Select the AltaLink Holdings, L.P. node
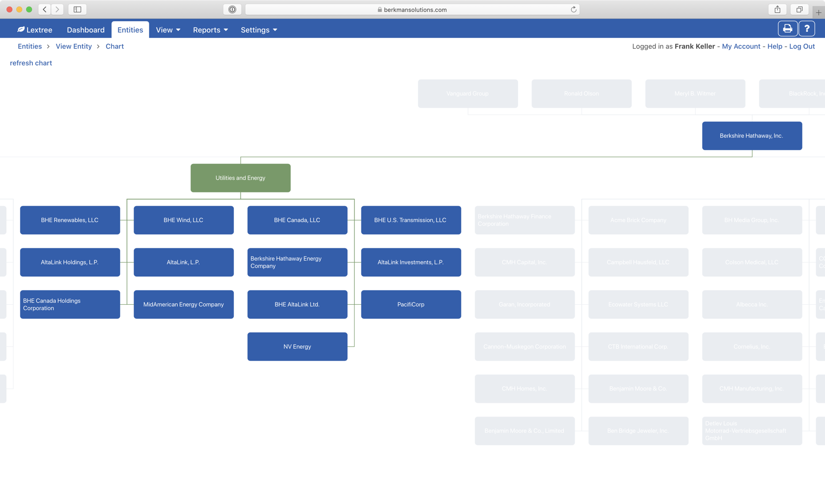 coord(70,263)
